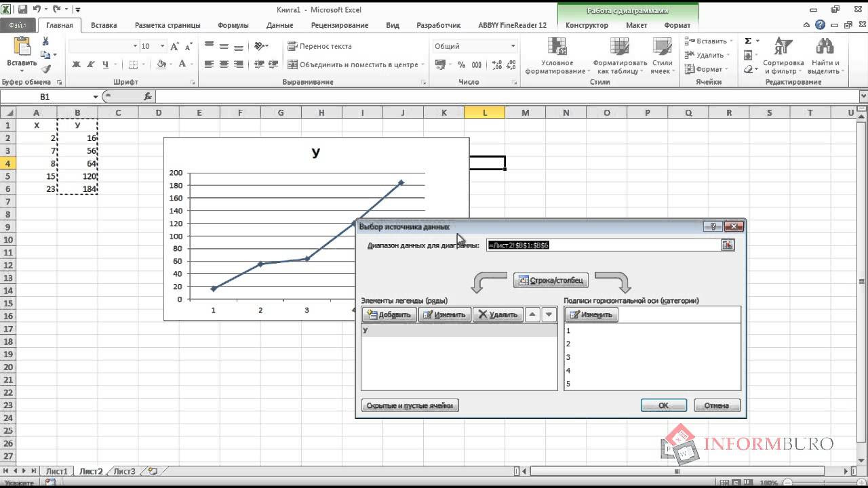Center text horizontally in cell
The width and height of the screenshot is (868, 488).
[223, 64]
